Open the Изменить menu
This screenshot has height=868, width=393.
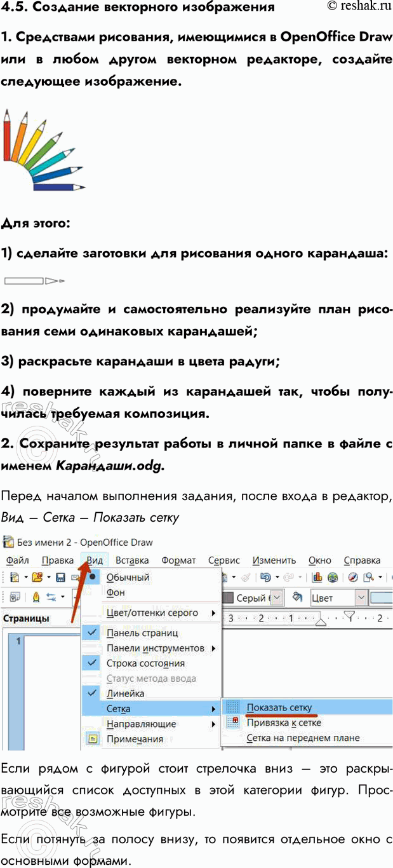coord(274,560)
